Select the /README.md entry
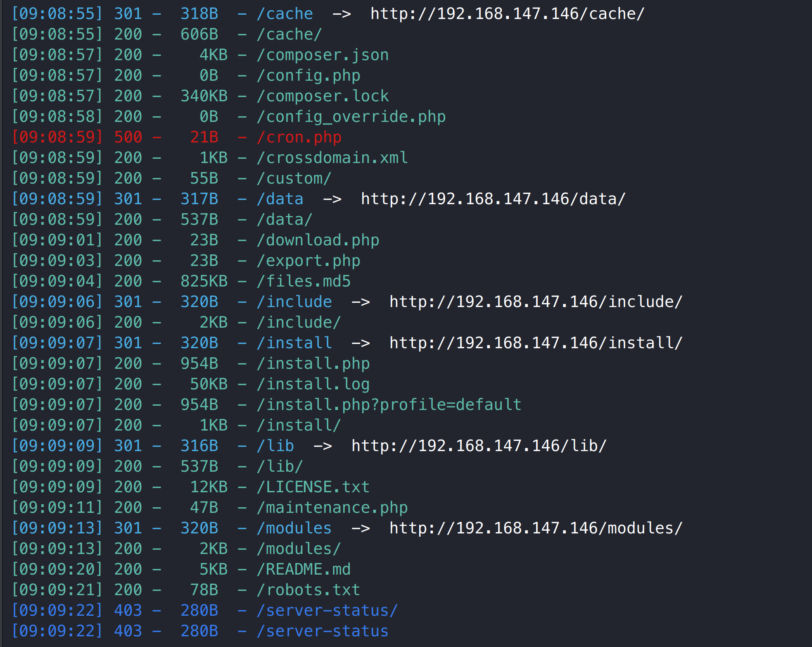 304,569
